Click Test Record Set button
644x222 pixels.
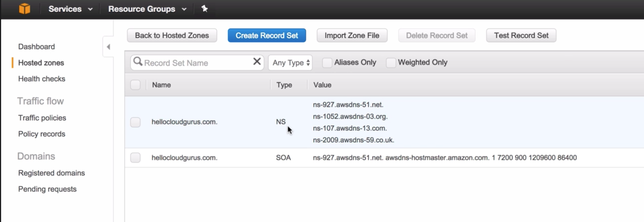pos(521,35)
